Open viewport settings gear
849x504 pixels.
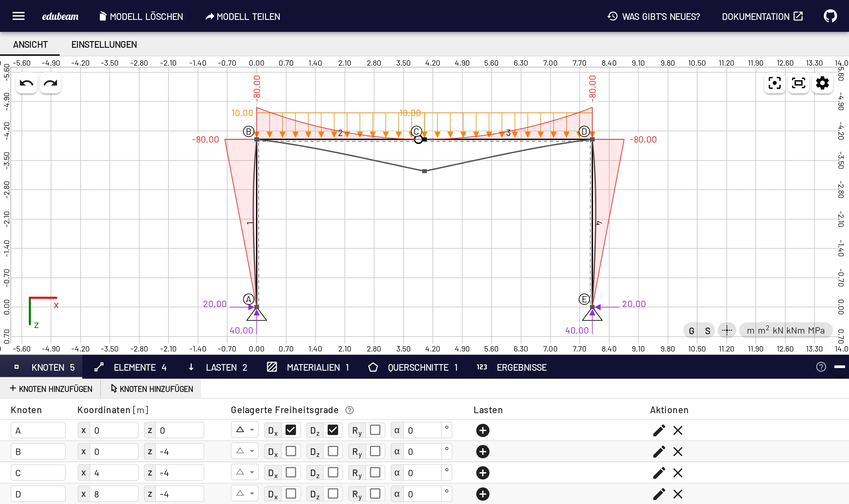822,83
